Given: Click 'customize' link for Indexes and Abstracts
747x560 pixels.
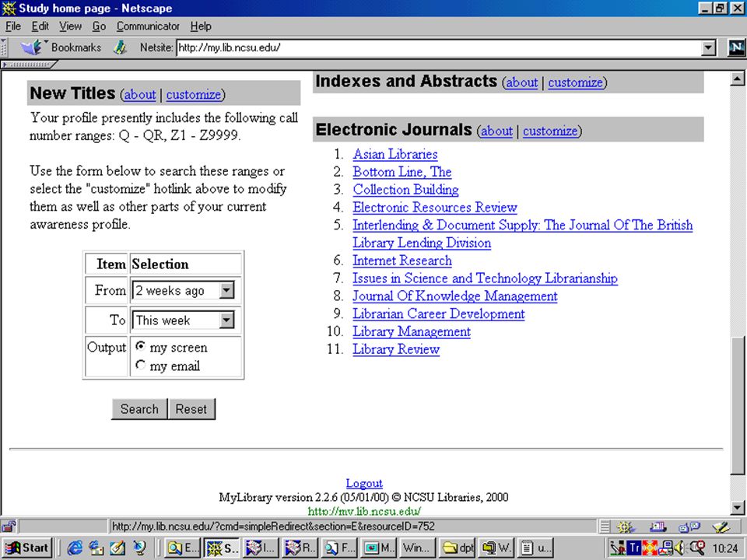Looking at the screenshot, I should point(576,82).
